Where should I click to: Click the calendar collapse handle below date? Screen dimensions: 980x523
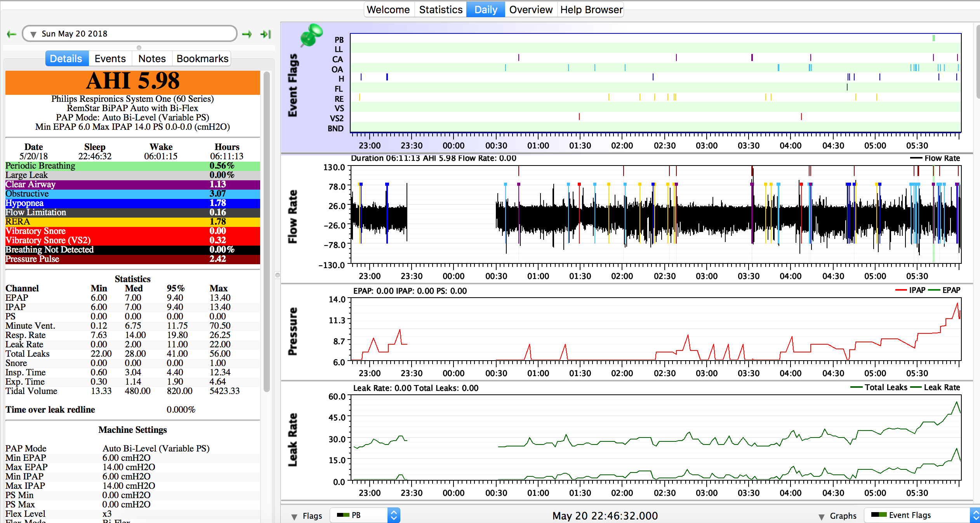click(139, 48)
